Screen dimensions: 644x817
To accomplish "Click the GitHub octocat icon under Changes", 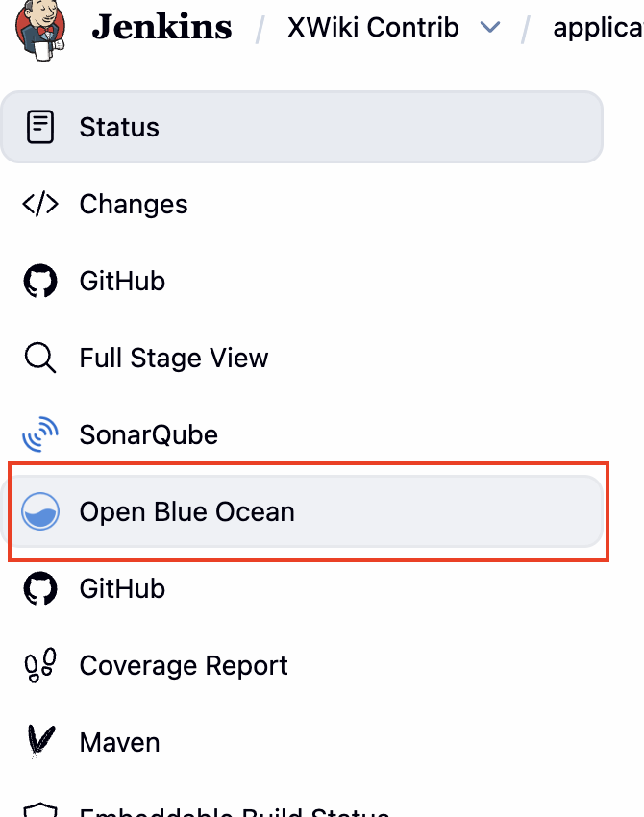I will coord(40,281).
